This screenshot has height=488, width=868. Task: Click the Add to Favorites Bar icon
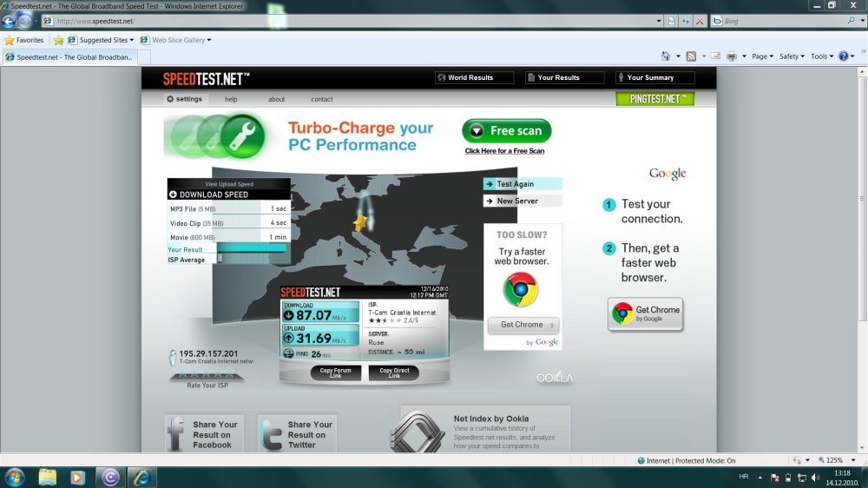coord(59,40)
